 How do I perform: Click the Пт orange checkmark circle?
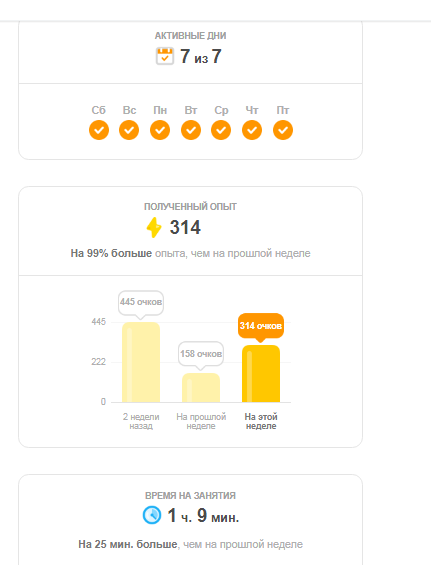[283, 130]
